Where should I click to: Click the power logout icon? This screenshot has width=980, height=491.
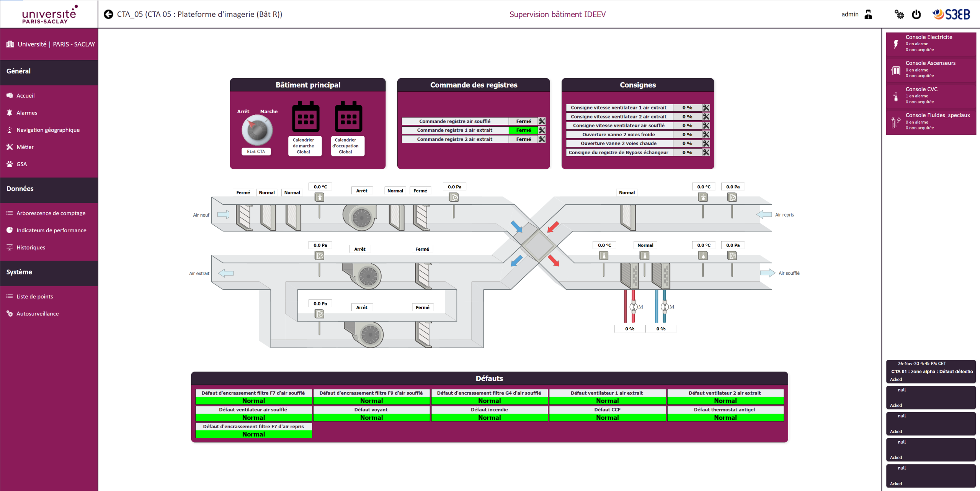click(x=916, y=15)
